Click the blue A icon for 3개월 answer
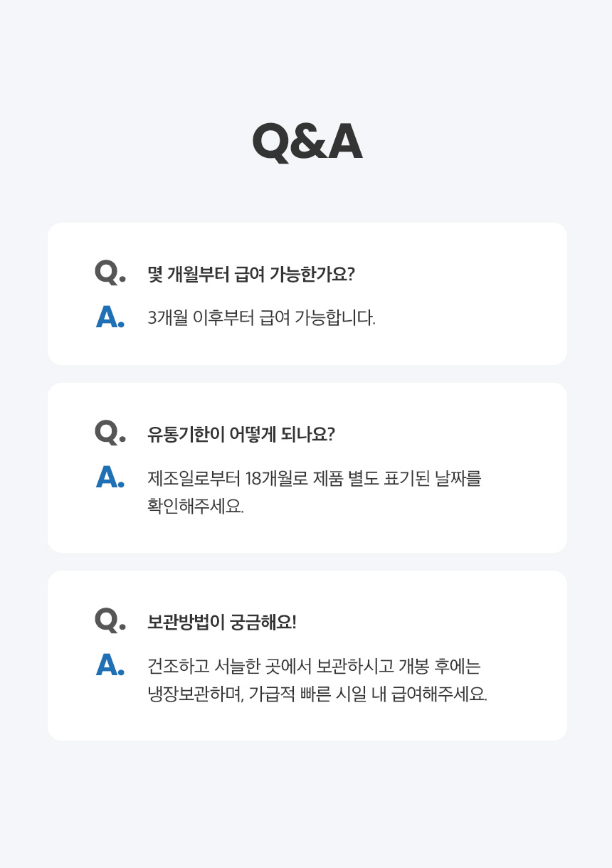Viewport: 612px width, 868px height. tap(110, 317)
